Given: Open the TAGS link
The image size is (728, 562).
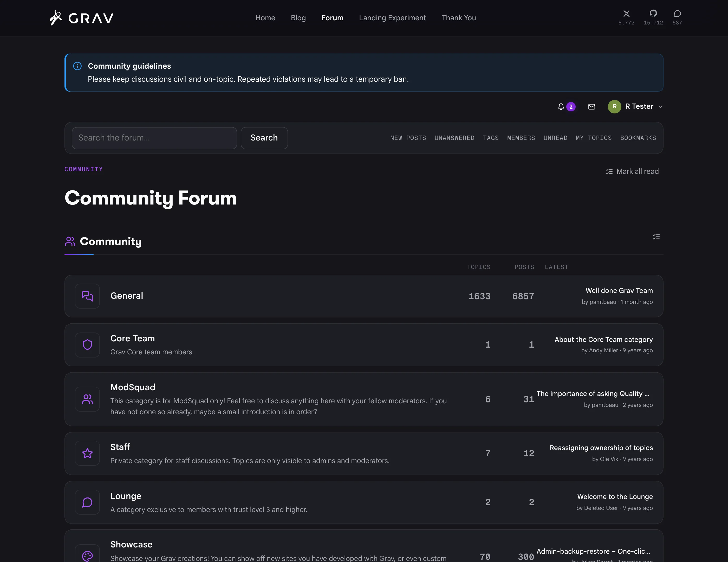Looking at the screenshot, I should [x=491, y=138].
